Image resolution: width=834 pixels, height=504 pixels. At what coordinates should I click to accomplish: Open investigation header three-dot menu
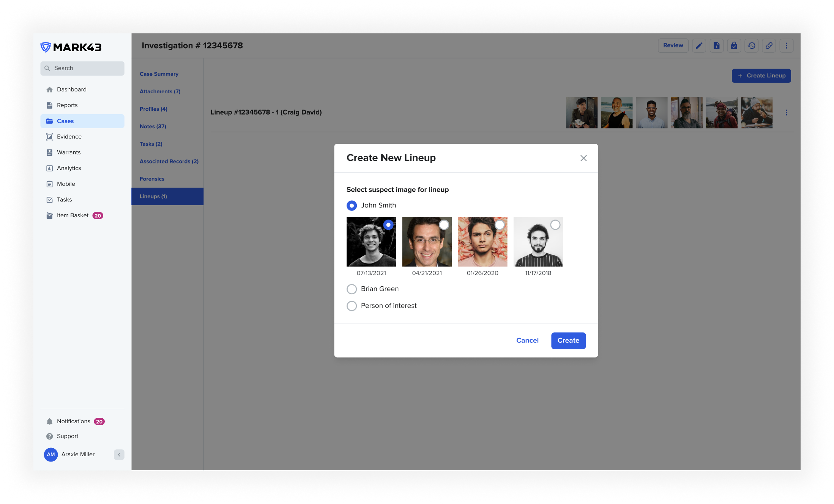[786, 46]
